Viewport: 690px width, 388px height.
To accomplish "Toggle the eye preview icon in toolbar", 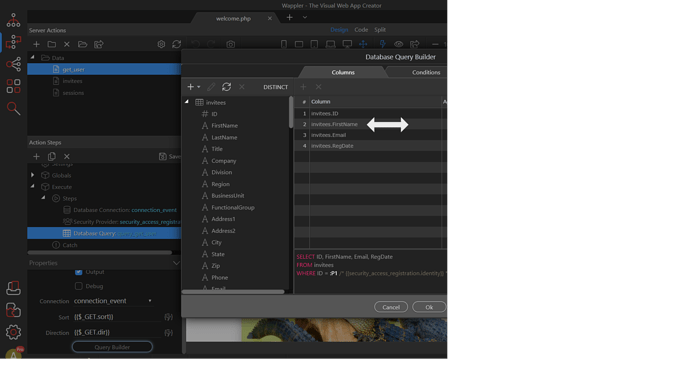I will (x=399, y=44).
